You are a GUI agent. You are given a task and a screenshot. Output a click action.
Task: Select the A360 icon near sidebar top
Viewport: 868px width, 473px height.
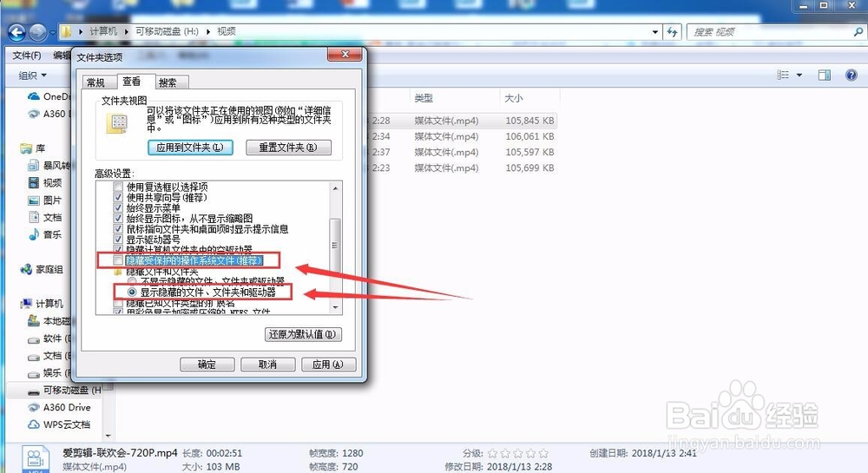[34, 114]
